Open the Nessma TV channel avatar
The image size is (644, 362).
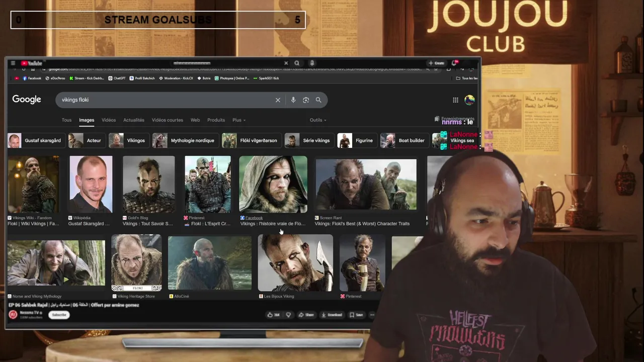(13, 315)
